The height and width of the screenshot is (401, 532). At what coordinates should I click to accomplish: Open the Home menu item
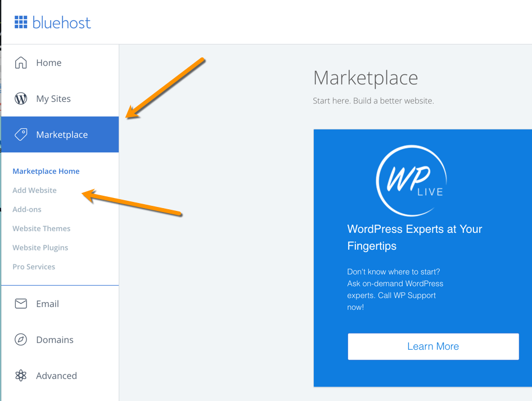48,62
